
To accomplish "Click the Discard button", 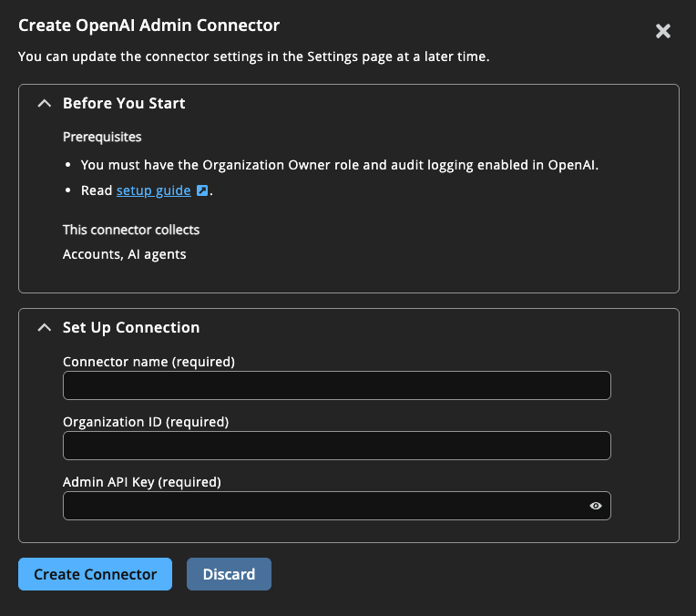I will coord(229,574).
